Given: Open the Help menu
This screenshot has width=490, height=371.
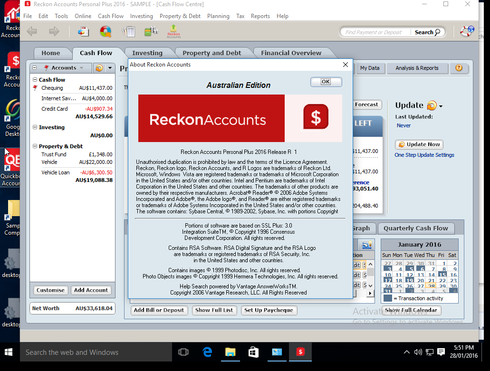Looking at the screenshot, I should [282, 16].
